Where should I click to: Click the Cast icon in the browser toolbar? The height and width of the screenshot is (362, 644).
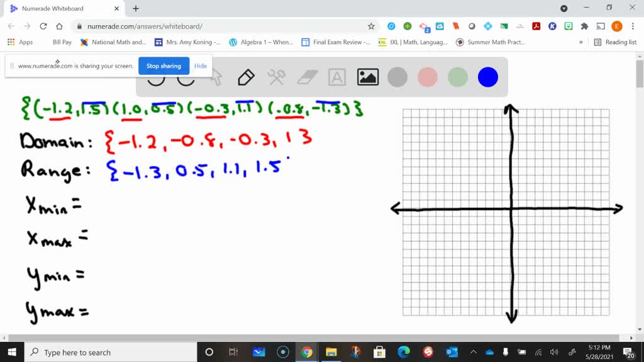601,26
